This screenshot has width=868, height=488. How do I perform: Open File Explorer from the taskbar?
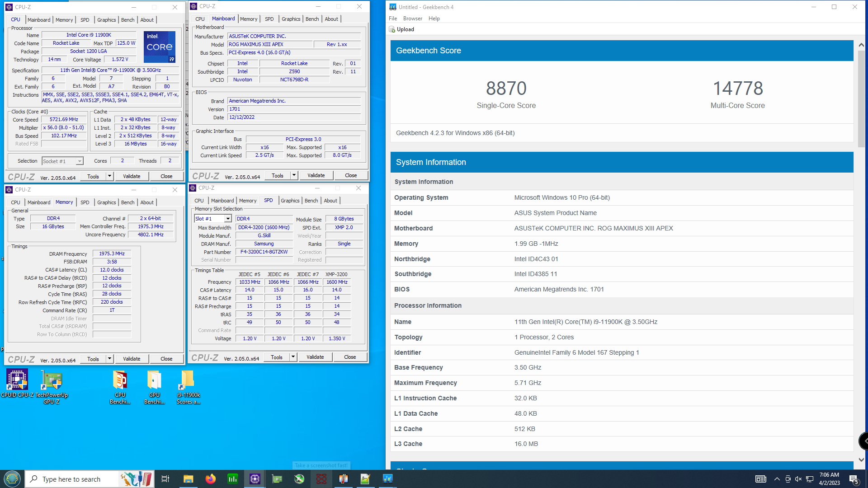click(x=188, y=479)
